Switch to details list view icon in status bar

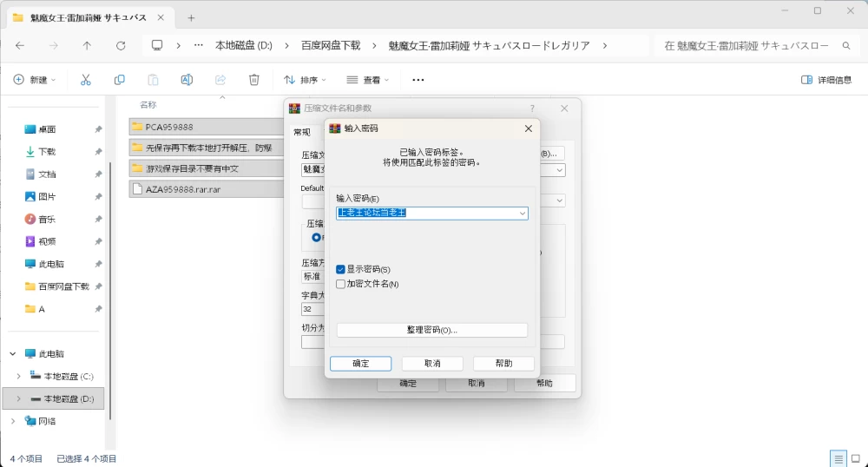[x=838, y=458]
